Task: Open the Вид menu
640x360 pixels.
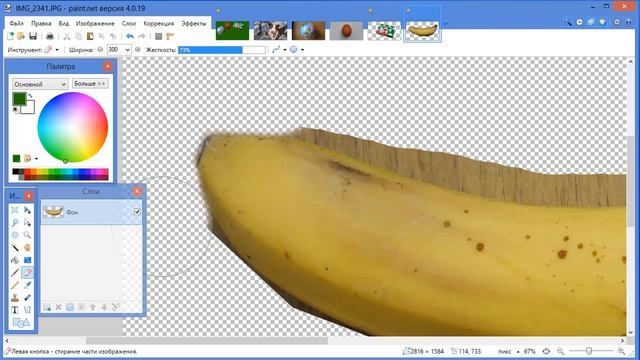Action: point(64,24)
